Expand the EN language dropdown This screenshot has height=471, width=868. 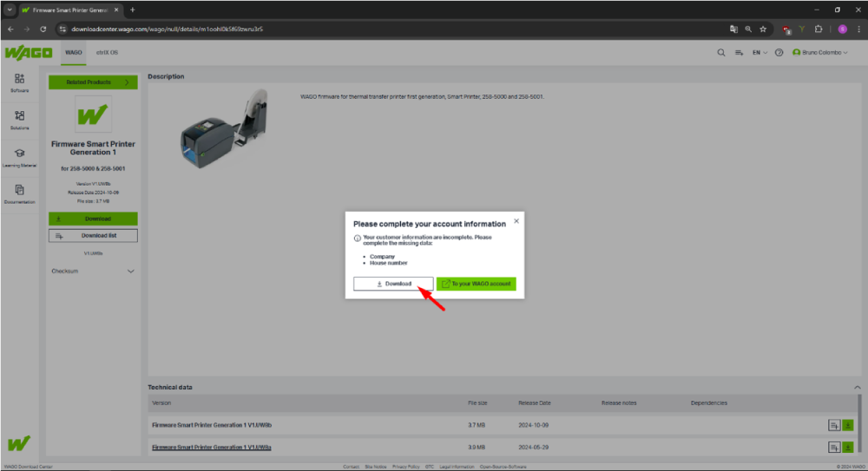(x=759, y=53)
